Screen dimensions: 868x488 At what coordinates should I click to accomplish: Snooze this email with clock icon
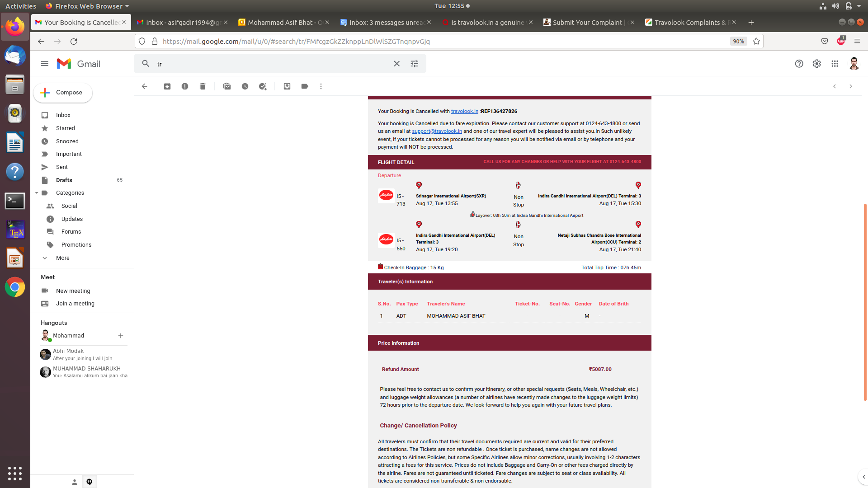click(x=245, y=86)
